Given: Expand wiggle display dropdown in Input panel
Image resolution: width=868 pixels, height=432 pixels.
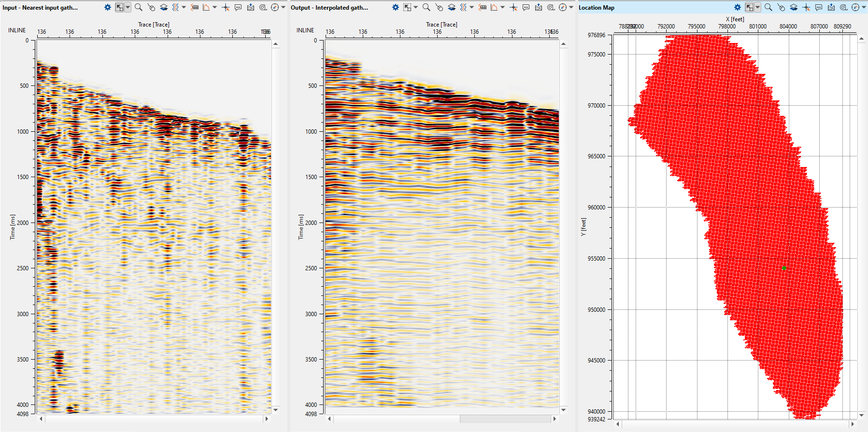Looking at the screenshot, I should 184,7.
